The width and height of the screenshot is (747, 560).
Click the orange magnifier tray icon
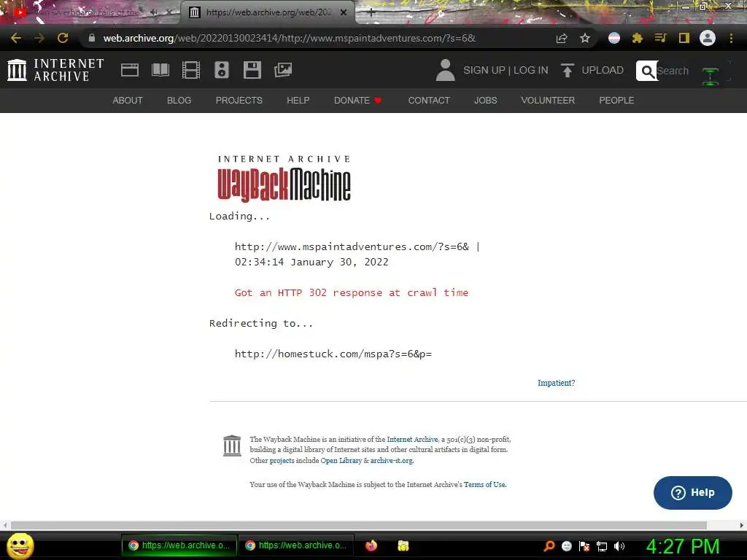tap(549, 546)
